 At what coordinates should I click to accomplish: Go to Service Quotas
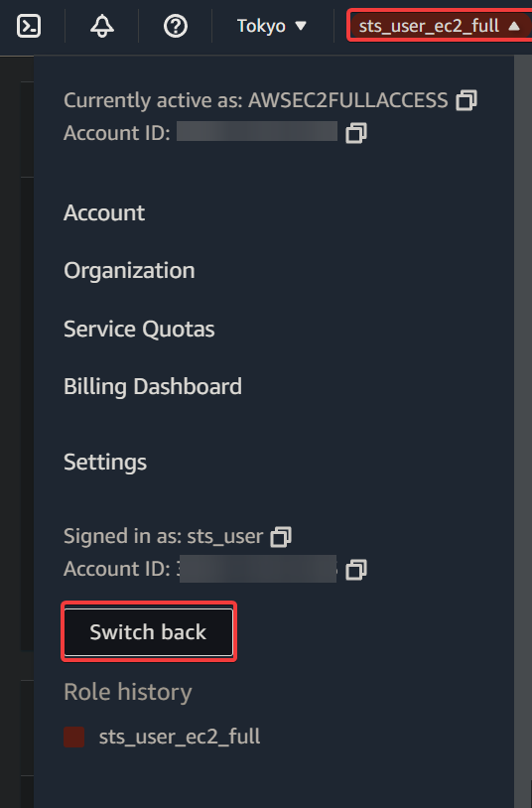139,329
